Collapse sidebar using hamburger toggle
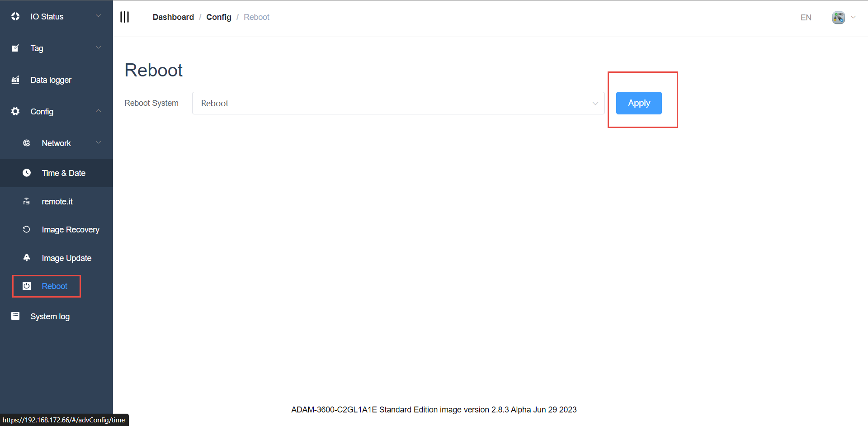 click(x=125, y=17)
